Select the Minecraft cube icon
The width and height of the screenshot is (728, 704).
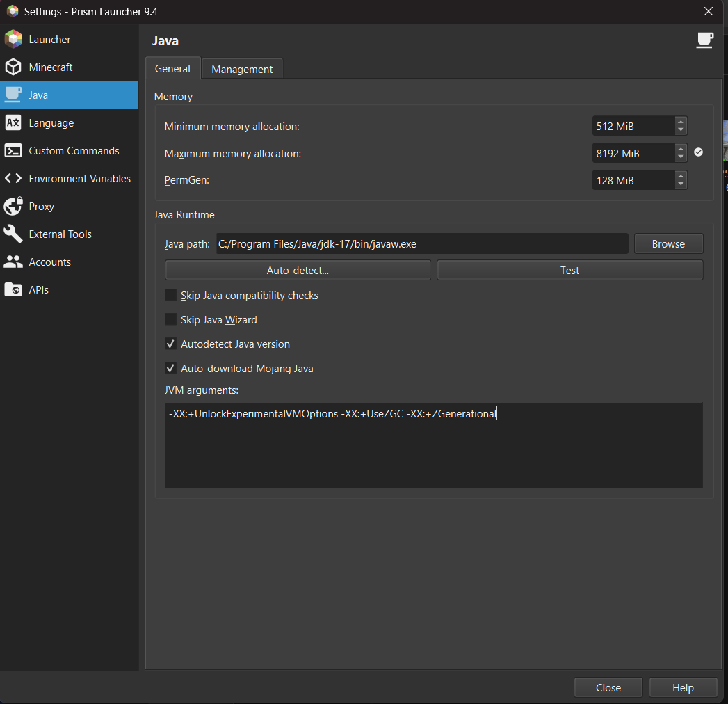(x=13, y=67)
